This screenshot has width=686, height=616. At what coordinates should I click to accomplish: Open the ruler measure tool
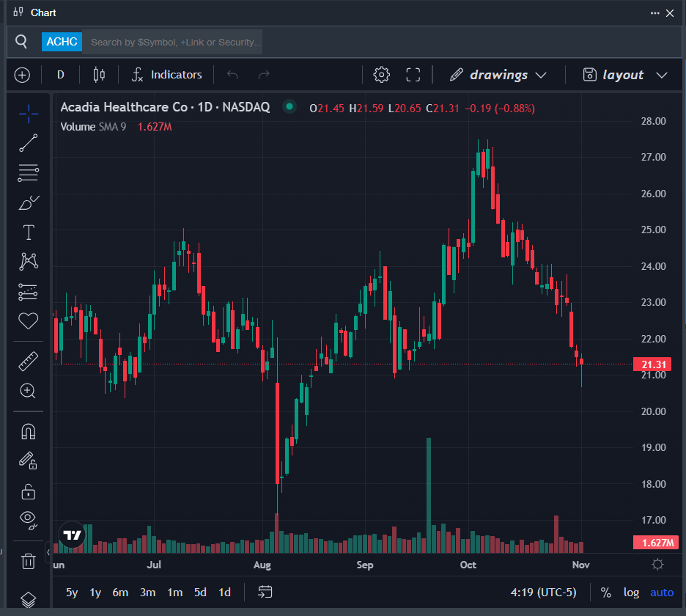click(28, 361)
